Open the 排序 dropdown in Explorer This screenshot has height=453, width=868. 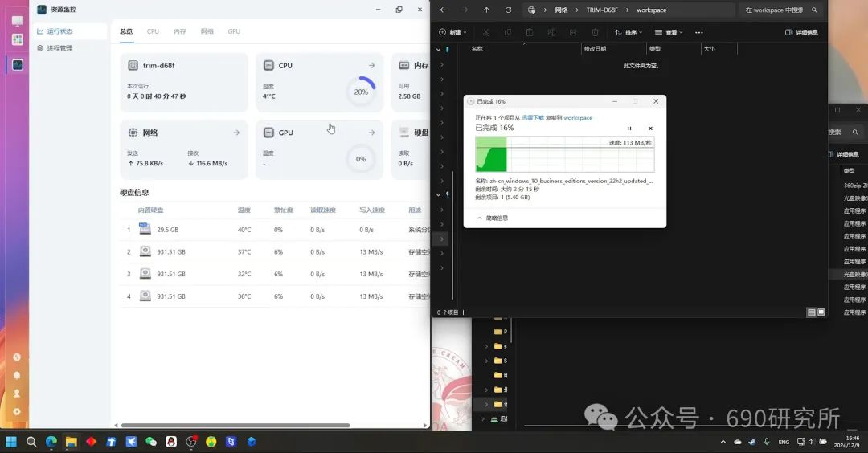coord(628,32)
